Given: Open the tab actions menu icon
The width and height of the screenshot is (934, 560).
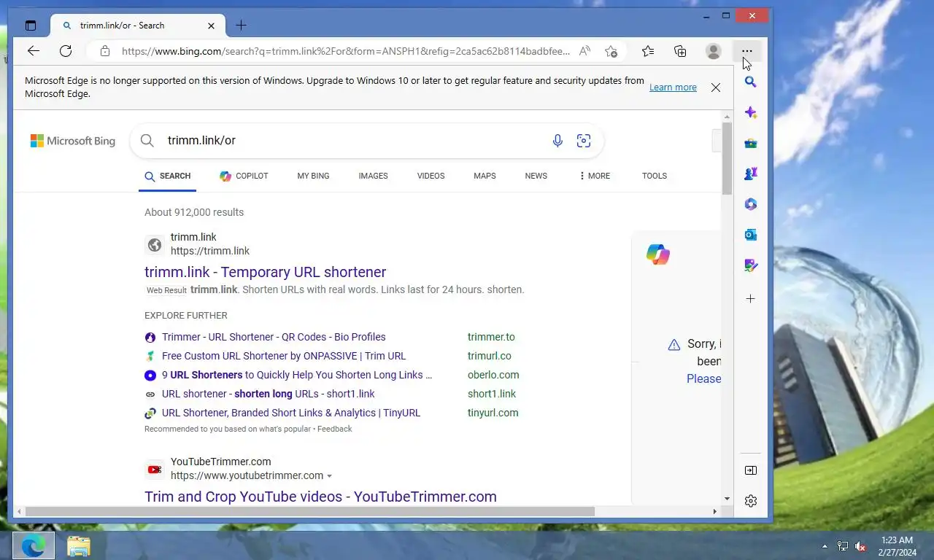Looking at the screenshot, I should click(30, 26).
